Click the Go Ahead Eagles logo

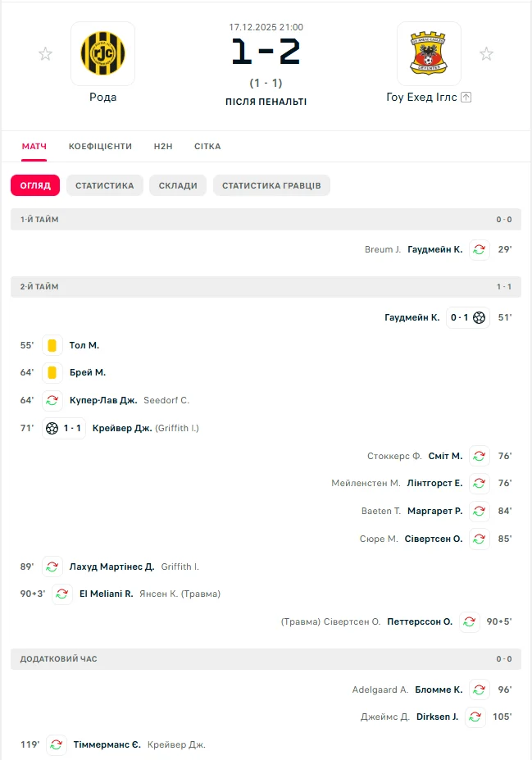point(429,53)
